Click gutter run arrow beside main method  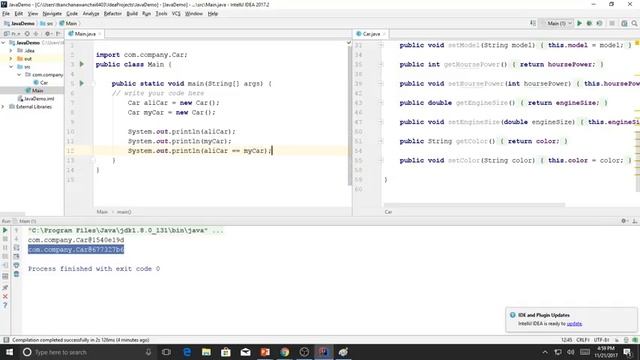point(82,83)
